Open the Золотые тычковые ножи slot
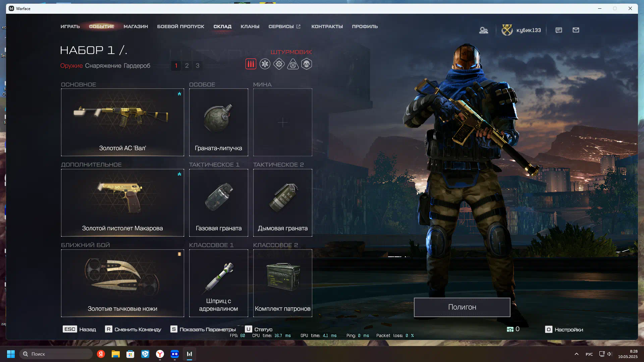 122,283
